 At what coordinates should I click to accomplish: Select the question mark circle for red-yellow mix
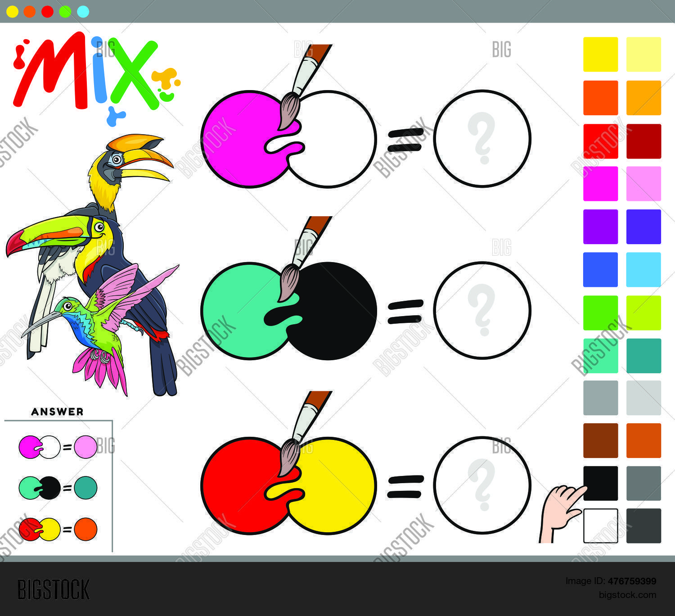tap(482, 485)
